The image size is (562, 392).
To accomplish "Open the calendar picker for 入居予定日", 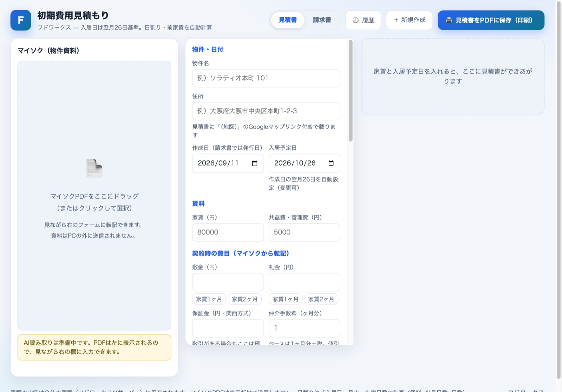I will pyautogui.click(x=331, y=163).
